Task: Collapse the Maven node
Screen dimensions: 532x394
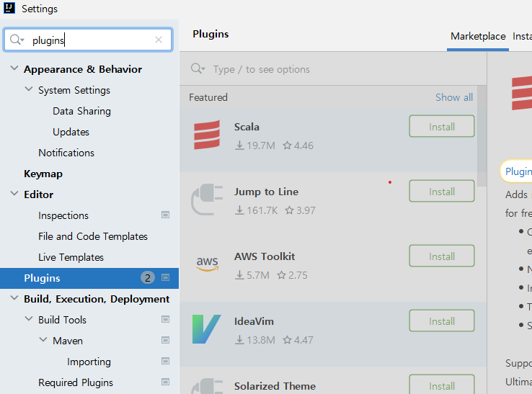Action: click(x=43, y=340)
